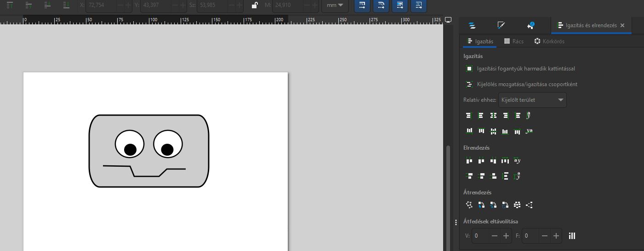Toggle 'Igazítási fogantyúk harmadik kattintással'
The width and height of the screenshot is (644, 251).
[469, 69]
